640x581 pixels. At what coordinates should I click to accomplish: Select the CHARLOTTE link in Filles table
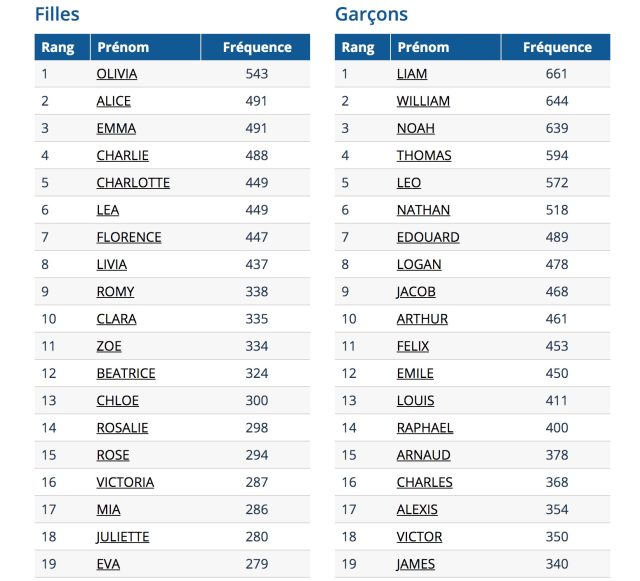[133, 183]
